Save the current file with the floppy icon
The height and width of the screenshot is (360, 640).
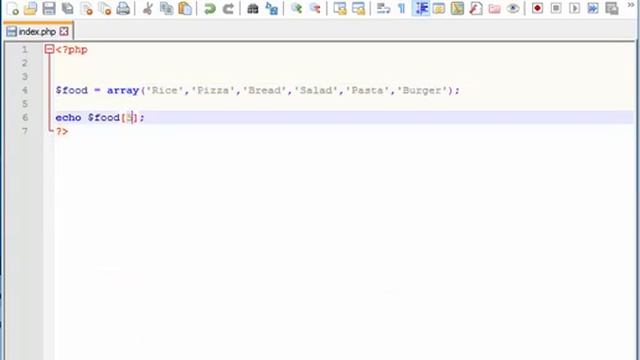pyautogui.click(x=49, y=8)
